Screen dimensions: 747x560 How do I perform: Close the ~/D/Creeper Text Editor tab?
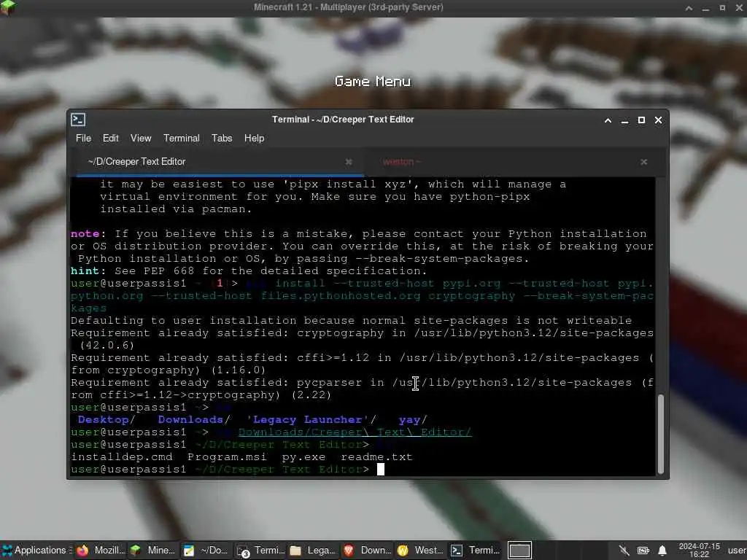click(x=348, y=162)
